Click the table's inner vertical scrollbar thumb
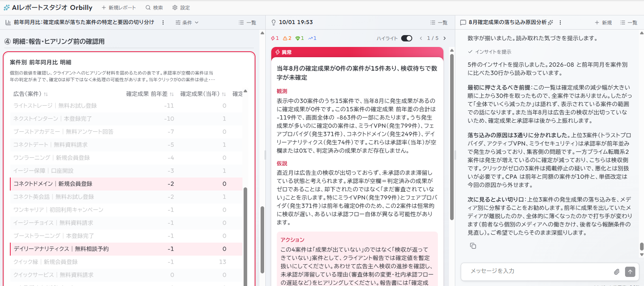 (x=245, y=236)
